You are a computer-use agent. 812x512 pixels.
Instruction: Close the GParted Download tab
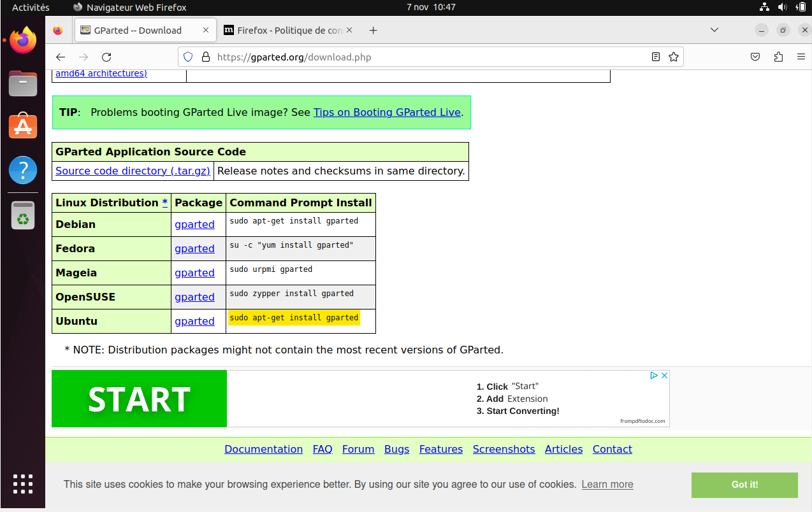click(206, 30)
